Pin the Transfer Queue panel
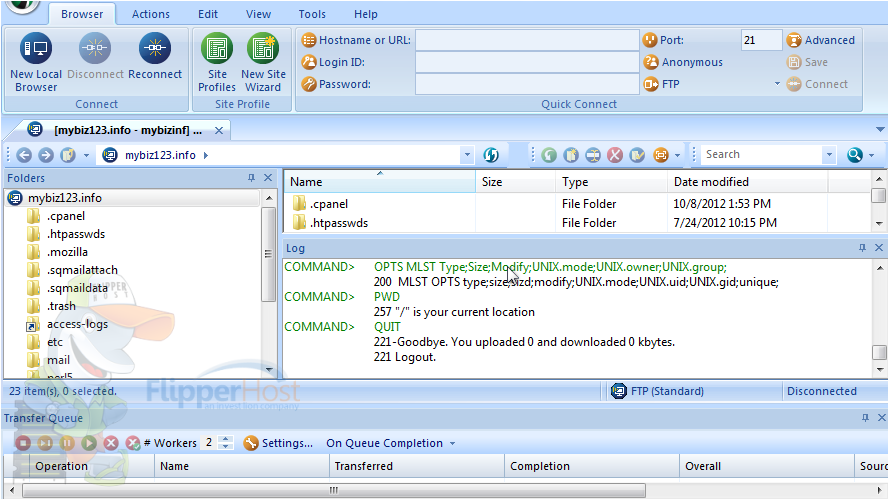 pos(865,418)
